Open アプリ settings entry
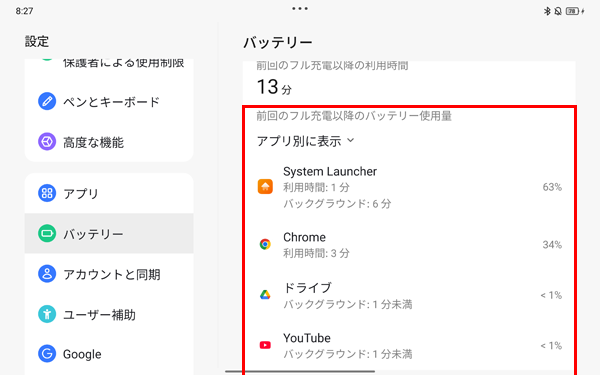This screenshot has height=375, width=600. click(109, 193)
